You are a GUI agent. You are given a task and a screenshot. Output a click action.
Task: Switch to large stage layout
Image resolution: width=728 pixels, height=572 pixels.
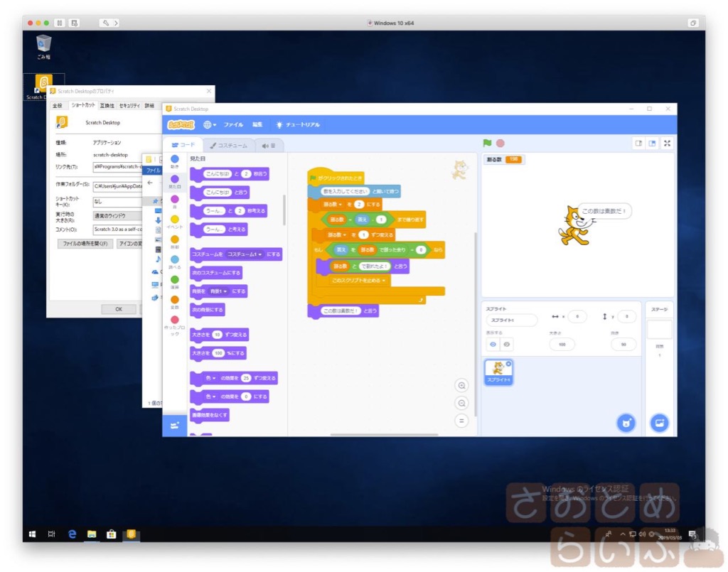click(653, 144)
